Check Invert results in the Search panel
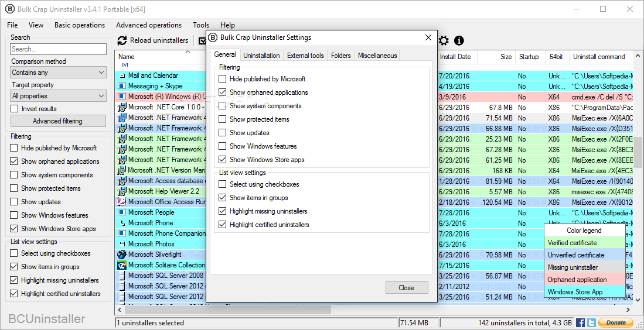Screen dimensions: 644x330 15,109
